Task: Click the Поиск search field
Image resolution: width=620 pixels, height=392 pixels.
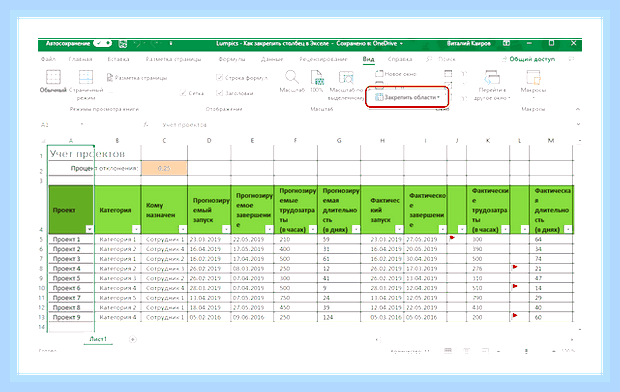Action: (x=447, y=59)
